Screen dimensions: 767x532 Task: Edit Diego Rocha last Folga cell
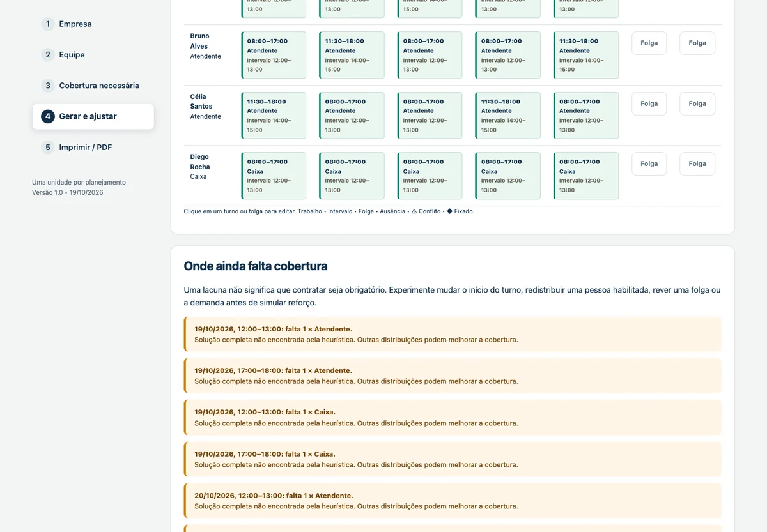coord(697,163)
